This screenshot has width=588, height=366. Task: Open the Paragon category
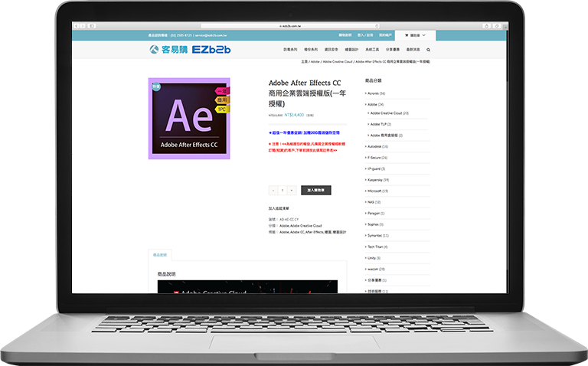[x=374, y=214]
